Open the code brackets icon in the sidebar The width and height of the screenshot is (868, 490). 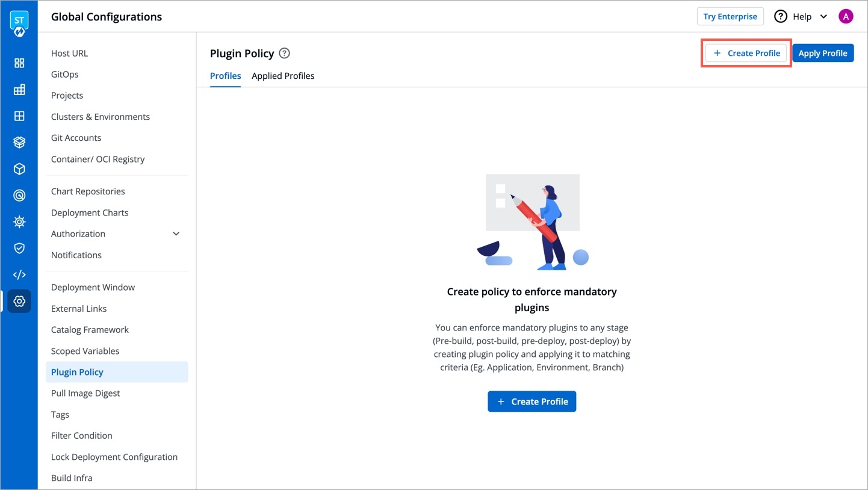coord(19,274)
